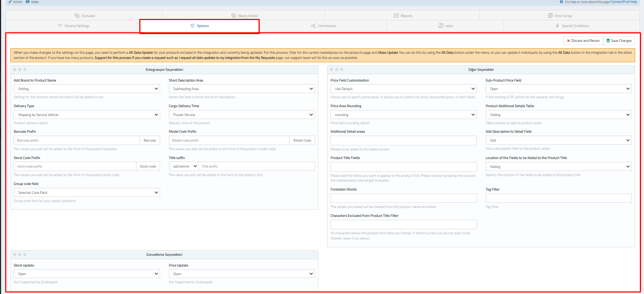Click the Forbidden Words input field

coord(403,198)
